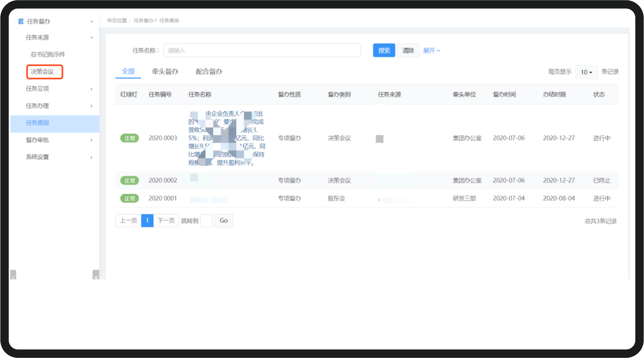Viewport: 644px width, 358px height.
Task: Open the task name link of 2020 0003
Action: point(227,138)
